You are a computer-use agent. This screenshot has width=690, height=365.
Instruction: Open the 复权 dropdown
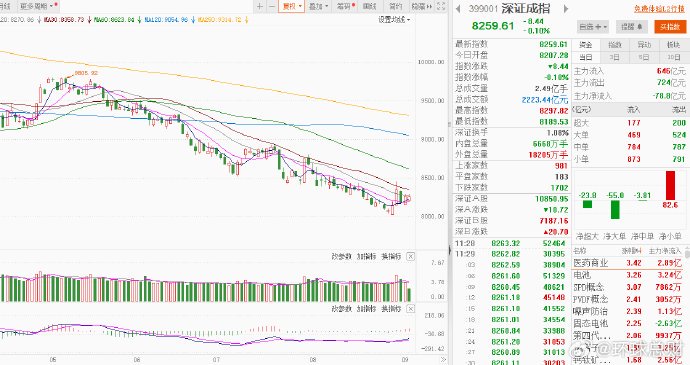coord(292,6)
